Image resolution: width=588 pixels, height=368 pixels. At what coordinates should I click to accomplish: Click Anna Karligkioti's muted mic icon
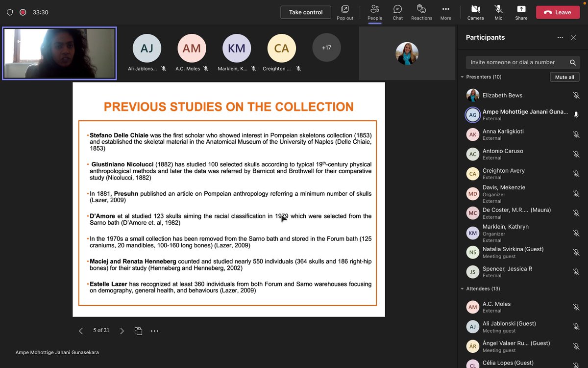coord(576,134)
